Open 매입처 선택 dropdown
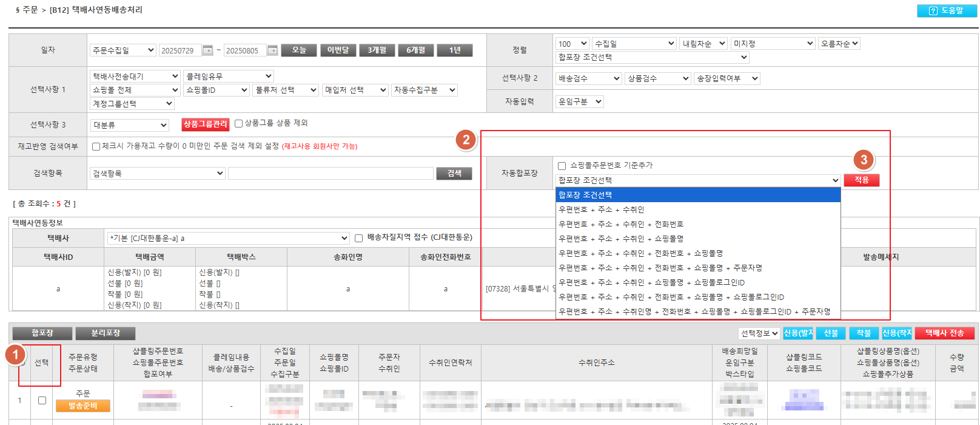Screen dimensions: 980x425 click(355, 90)
